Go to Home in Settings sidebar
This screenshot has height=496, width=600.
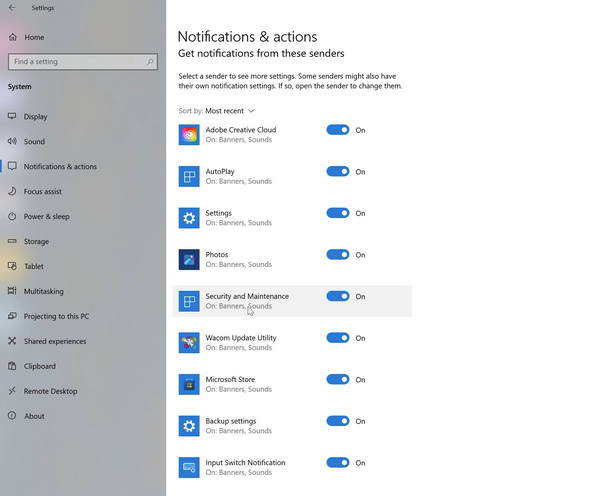tap(34, 37)
